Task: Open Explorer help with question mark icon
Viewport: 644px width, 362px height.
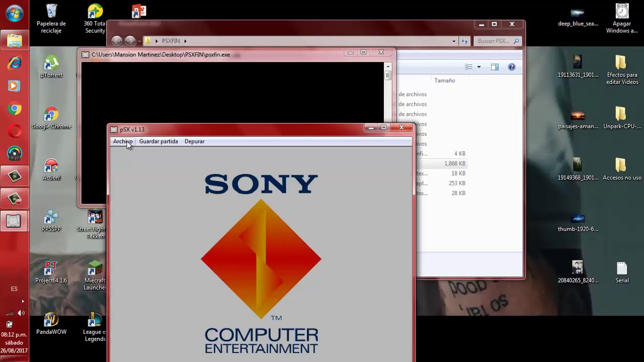Action: [512, 67]
